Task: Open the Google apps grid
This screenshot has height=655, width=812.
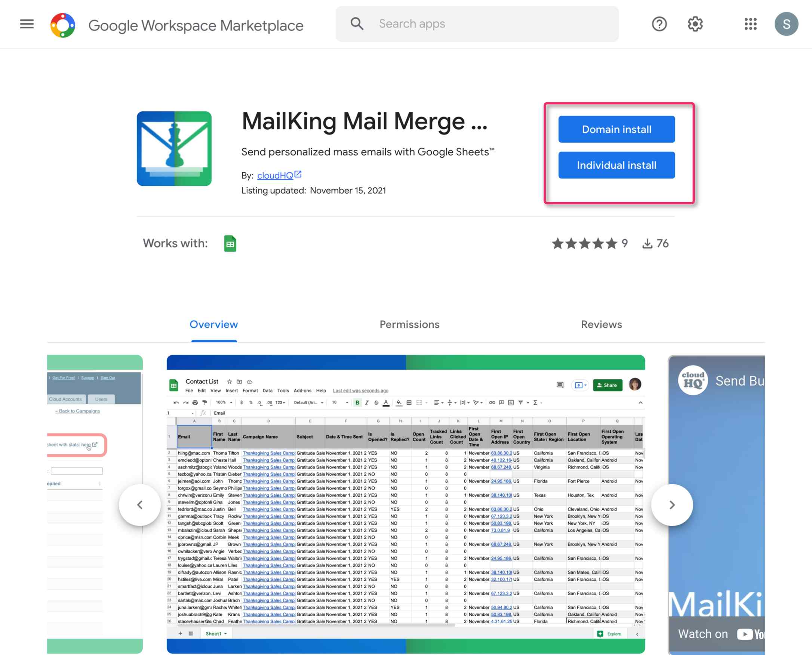Action: pyautogui.click(x=750, y=24)
